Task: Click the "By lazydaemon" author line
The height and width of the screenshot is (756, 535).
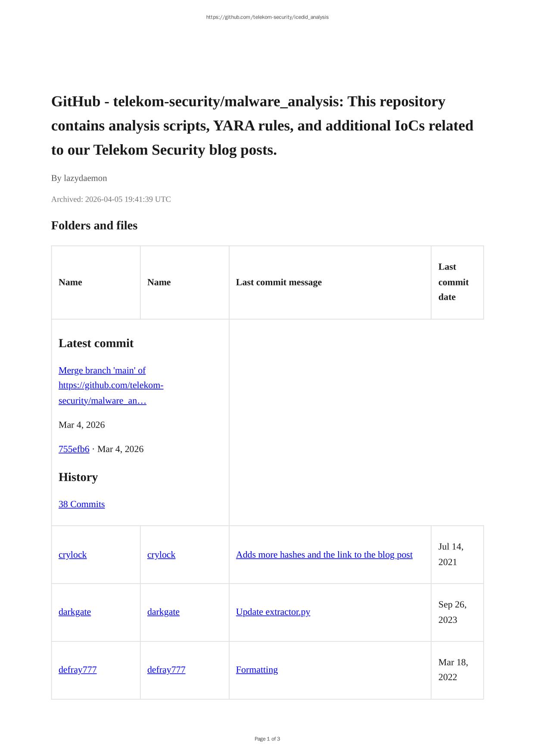Action: pos(79,178)
